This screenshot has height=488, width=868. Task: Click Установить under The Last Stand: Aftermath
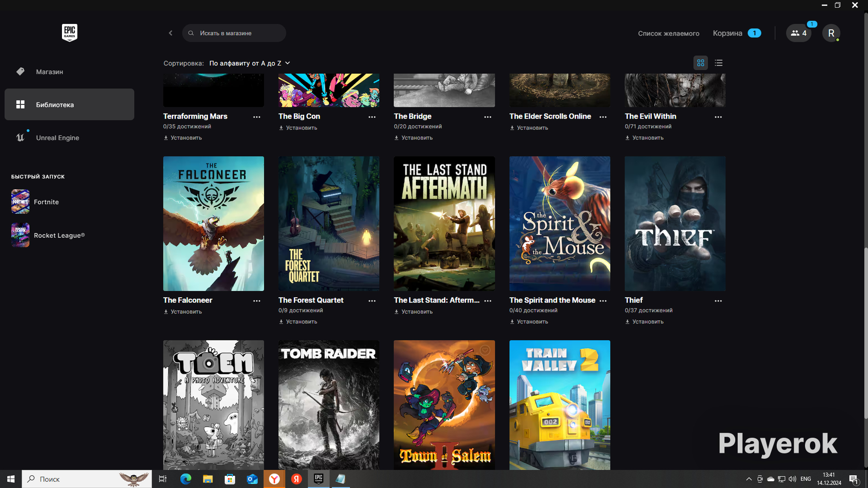tap(413, 312)
